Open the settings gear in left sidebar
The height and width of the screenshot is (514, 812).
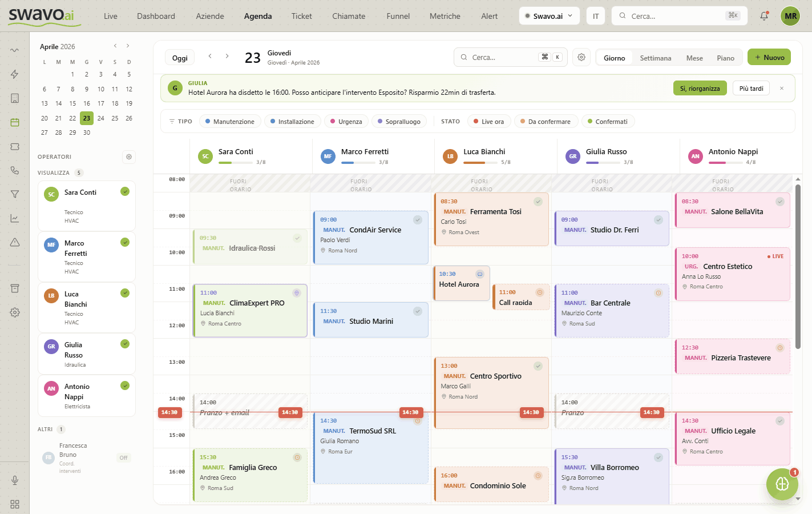click(15, 312)
